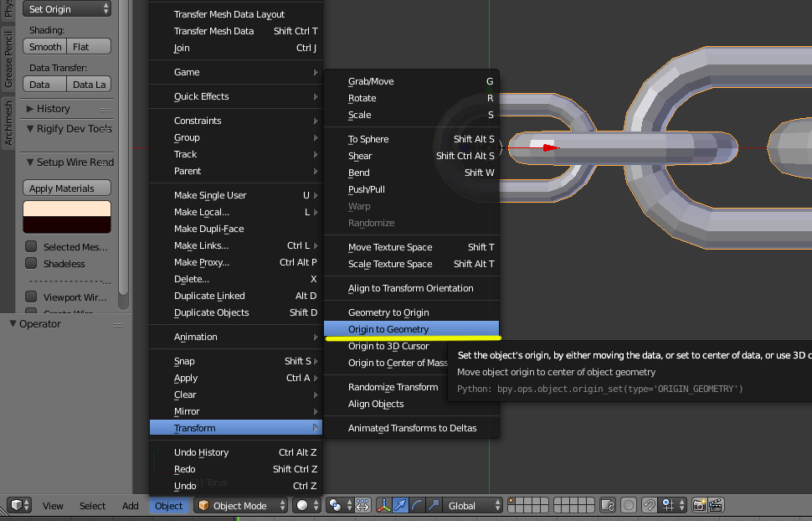Click the Join menu entry
This screenshot has height=521, width=812.
(x=235, y=48)
